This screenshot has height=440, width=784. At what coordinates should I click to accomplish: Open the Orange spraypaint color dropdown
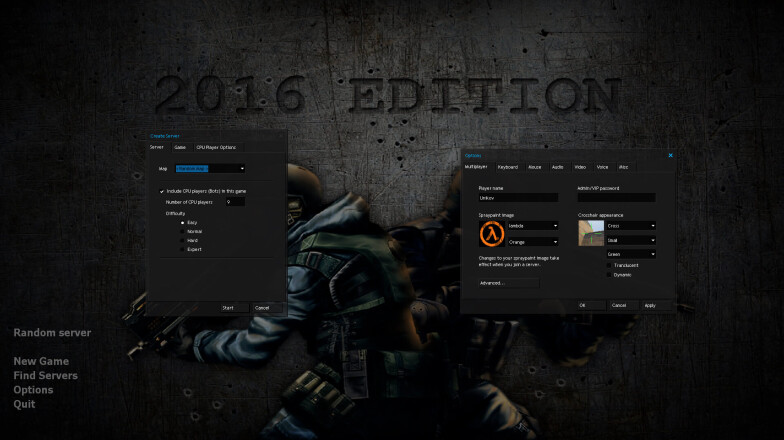coord(532,242)
